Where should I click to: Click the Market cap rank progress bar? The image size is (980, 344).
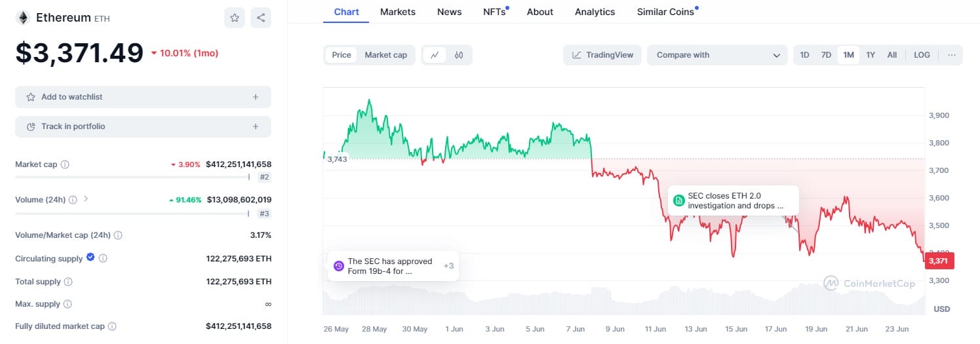[132, 177]
